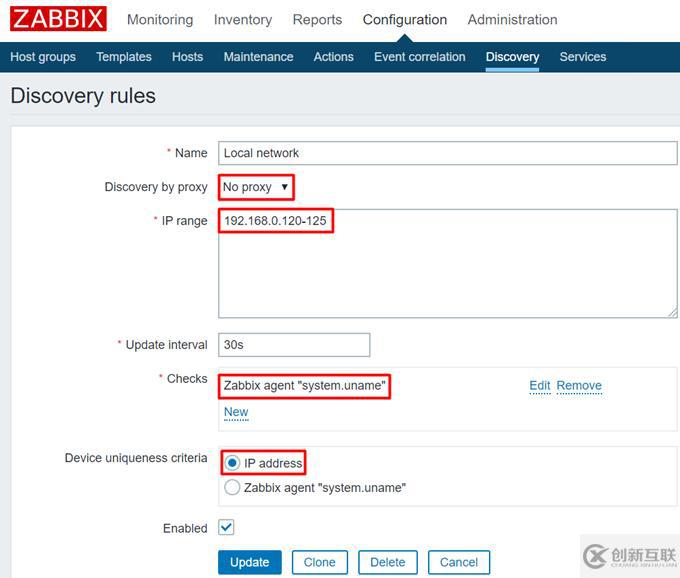The image size is (680, 578).
Task: Grab the IP range textarea resize handle
Action: [673, 312]
